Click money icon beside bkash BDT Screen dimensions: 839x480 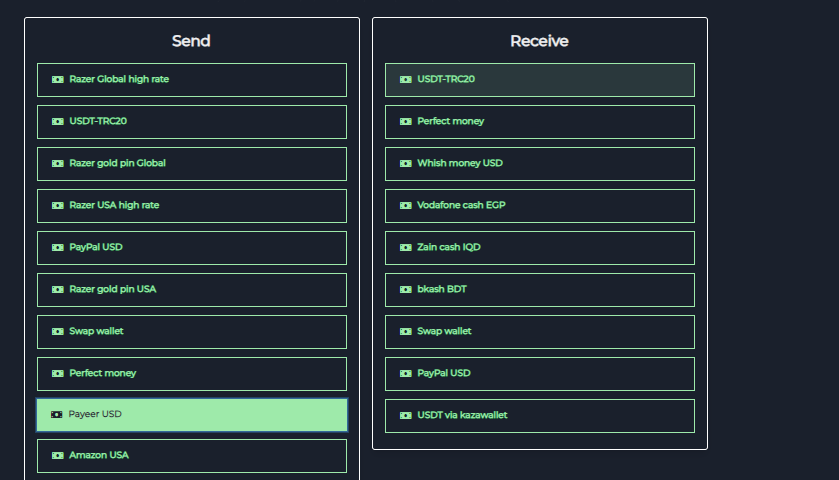[x=406, y=289]
